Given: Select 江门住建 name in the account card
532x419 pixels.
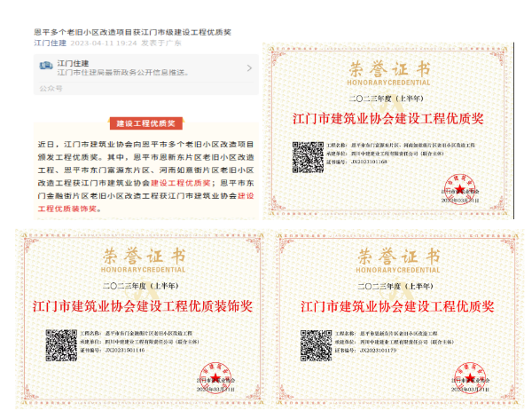Looking at the screenshot, I should pyautogui.click(x=73, y=63).
